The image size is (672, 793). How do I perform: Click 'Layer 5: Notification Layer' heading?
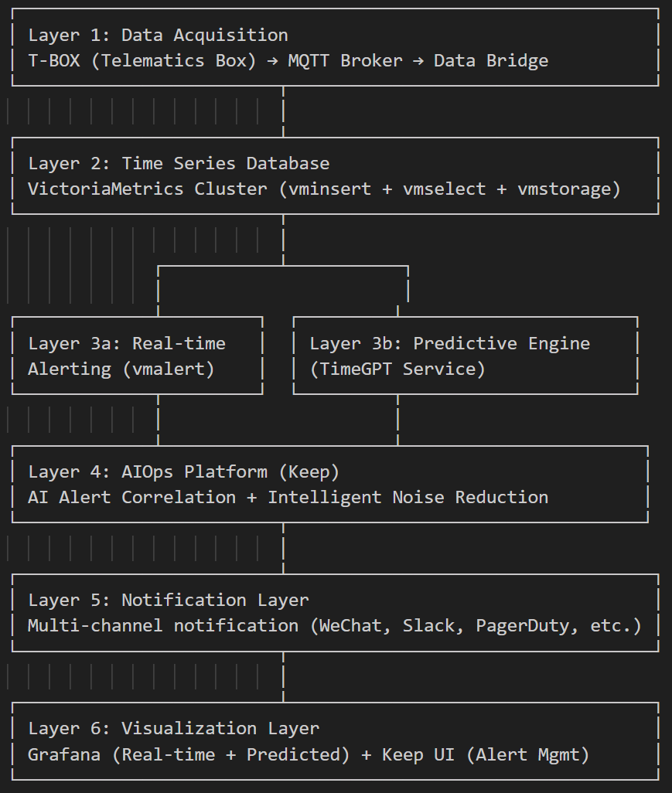[x=168, y=600]
